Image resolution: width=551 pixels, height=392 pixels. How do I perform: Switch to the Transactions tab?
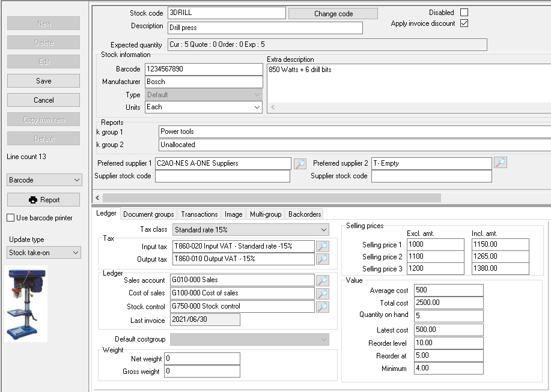[x=199, y=214]
